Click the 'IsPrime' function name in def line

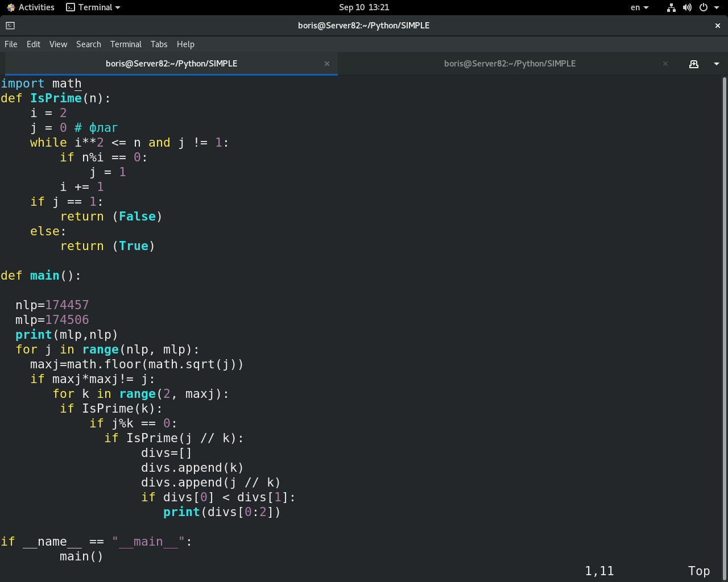coord(56,98)
